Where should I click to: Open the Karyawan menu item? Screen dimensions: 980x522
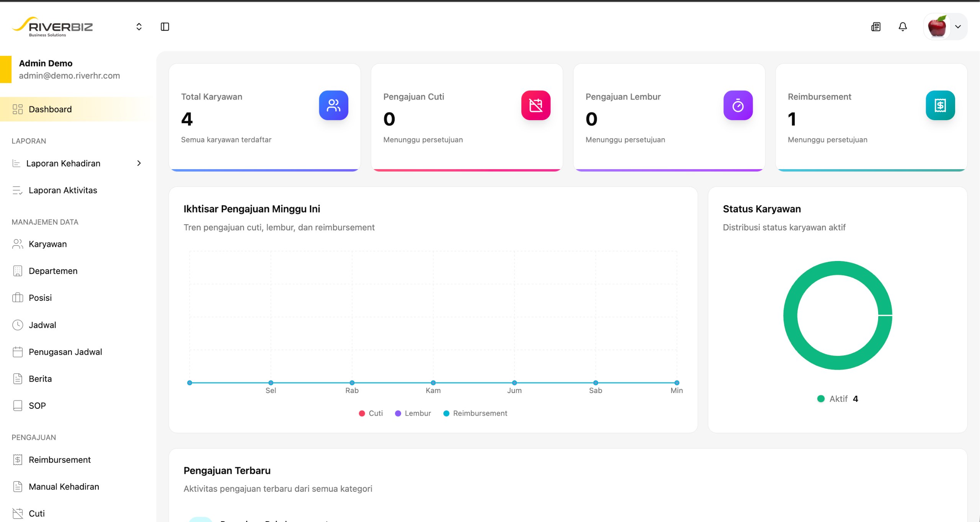point(77,244)
